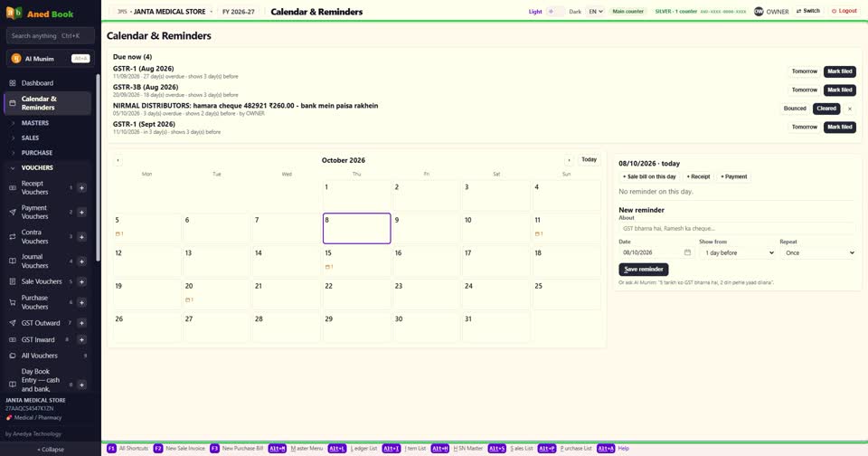Log out using the Logout button
868x456 pixels.
click(844, 11)
